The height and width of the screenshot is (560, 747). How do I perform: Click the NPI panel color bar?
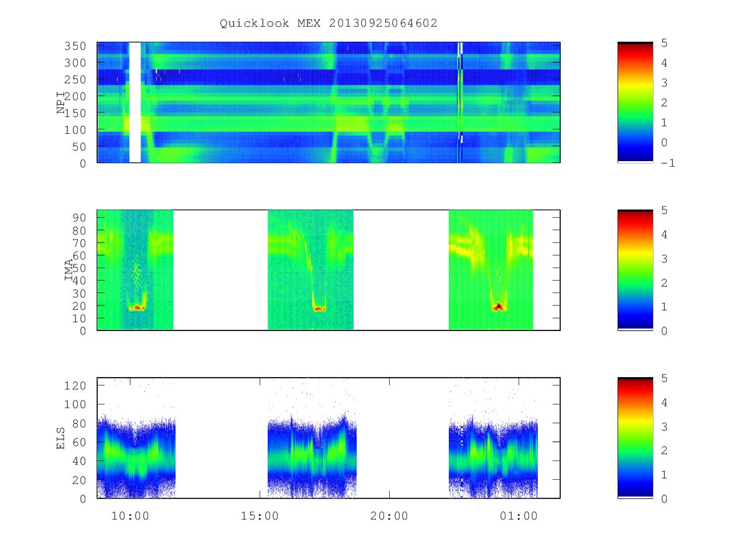635,103
